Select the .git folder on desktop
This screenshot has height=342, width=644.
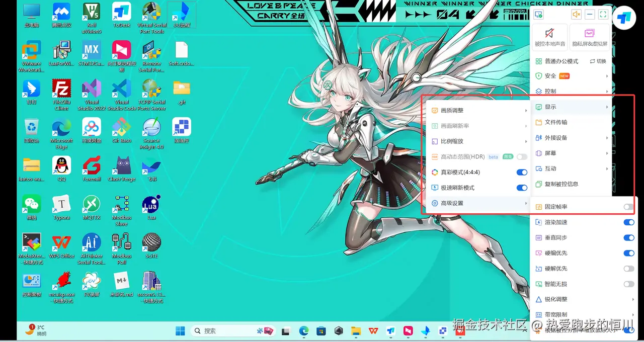182,92
